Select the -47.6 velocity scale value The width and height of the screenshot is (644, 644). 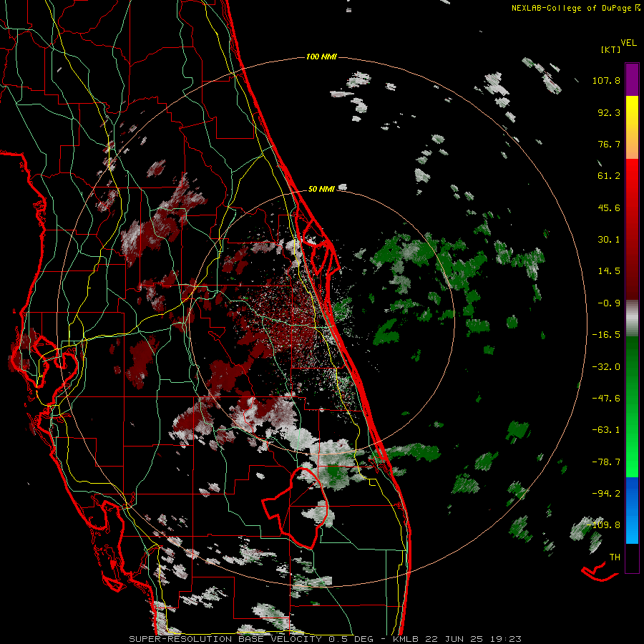point(606,399)
